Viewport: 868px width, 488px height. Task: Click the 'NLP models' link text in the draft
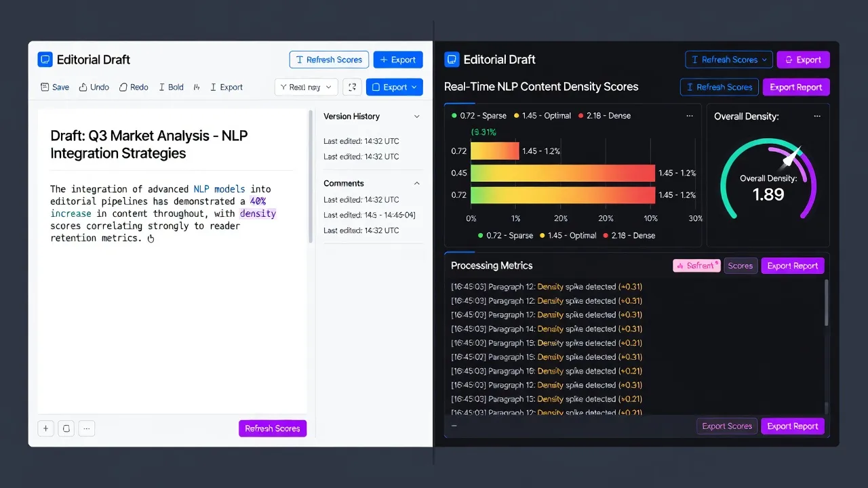point(220,189)
